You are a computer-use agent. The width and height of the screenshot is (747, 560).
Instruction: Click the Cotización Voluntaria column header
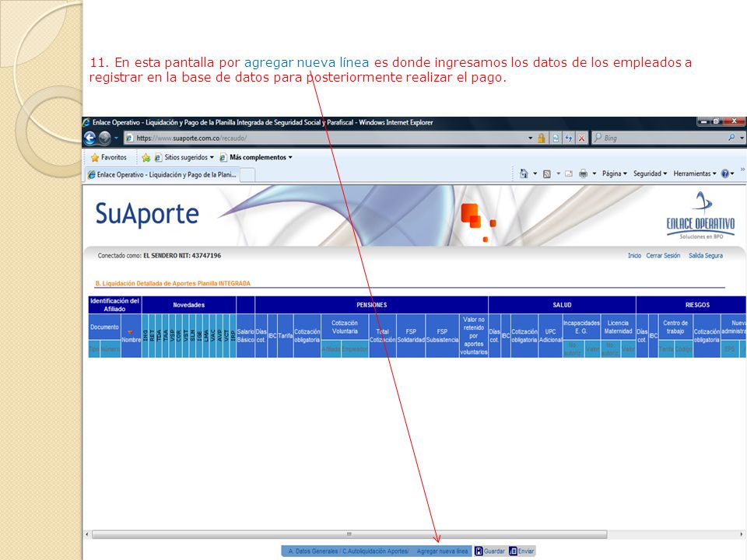(345, 327)
